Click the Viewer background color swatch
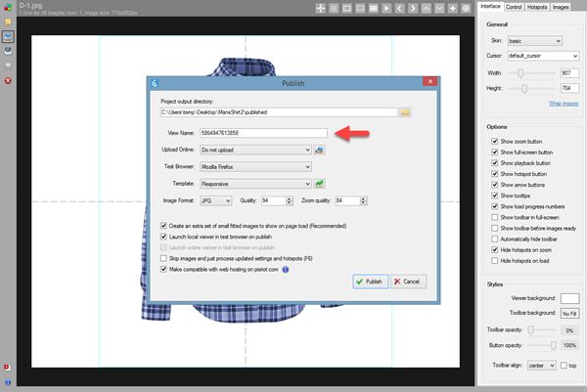 pos(569,297)
